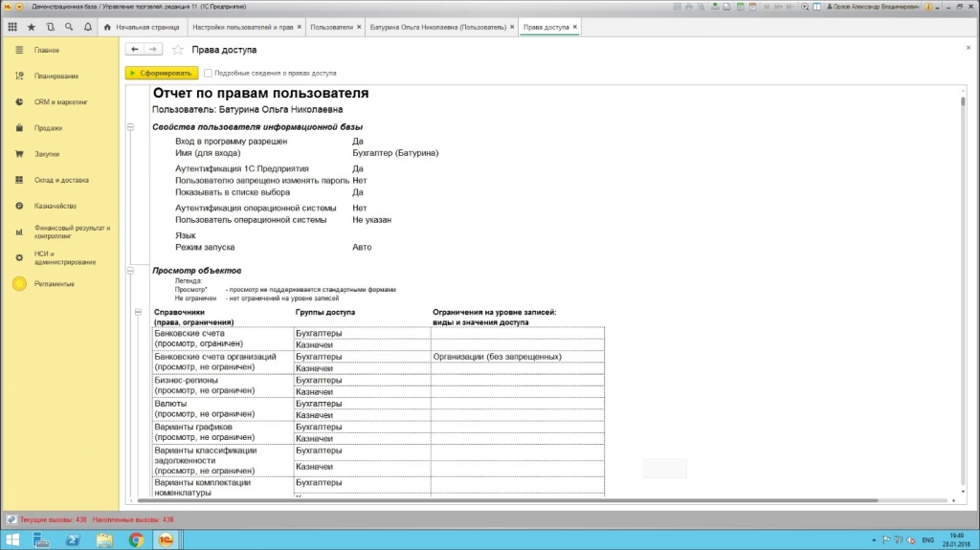Click the horizontal scrollbar of report
Viewport: 980px width, 550px height.
click(x=507, y=500)
